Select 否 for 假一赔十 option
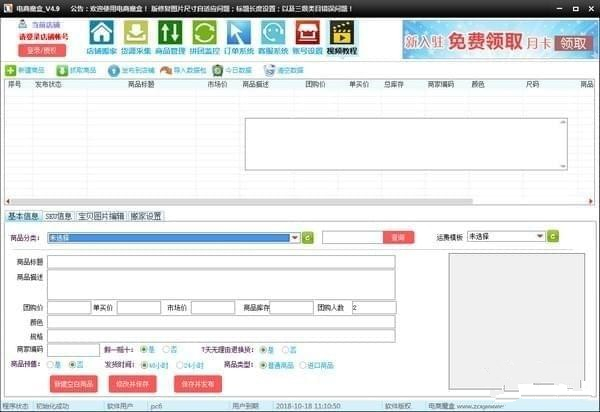This screenshot has height=412, width=600. 166,349
